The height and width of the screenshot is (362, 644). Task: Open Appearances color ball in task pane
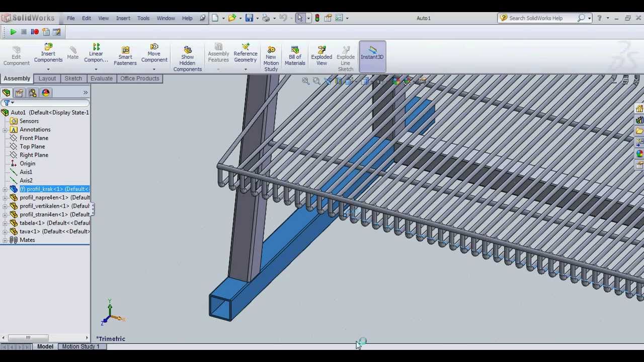pyautogui.click(x=639, y=153)
